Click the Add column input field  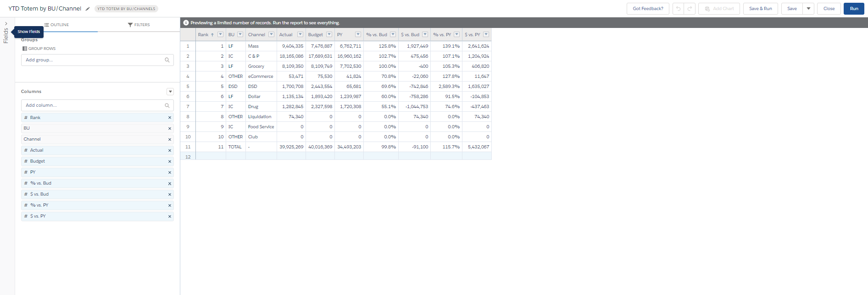click(97, 105)
